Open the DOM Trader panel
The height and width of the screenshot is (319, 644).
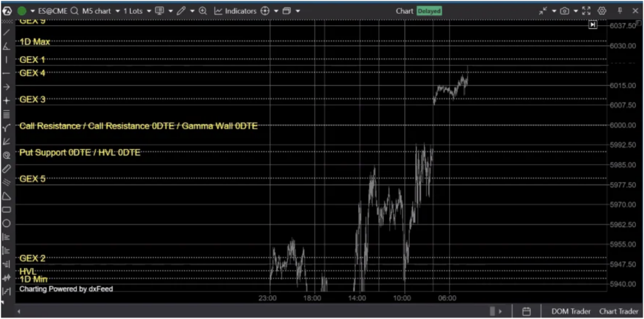tap(570, 311)
